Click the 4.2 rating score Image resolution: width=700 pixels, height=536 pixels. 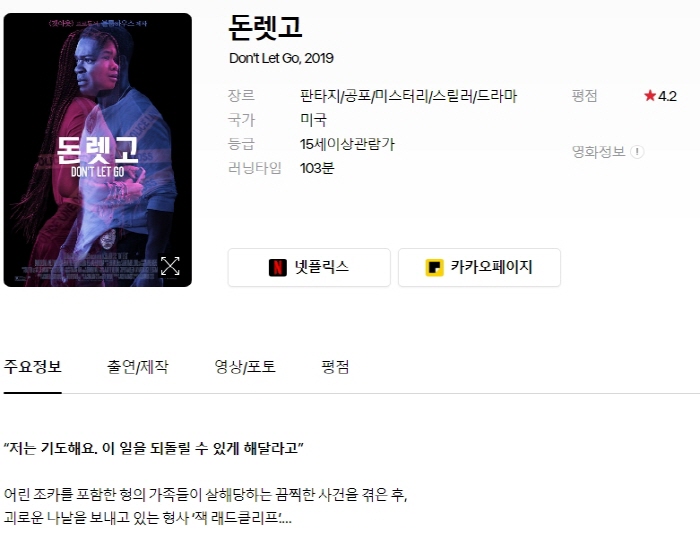pos(667,96)
